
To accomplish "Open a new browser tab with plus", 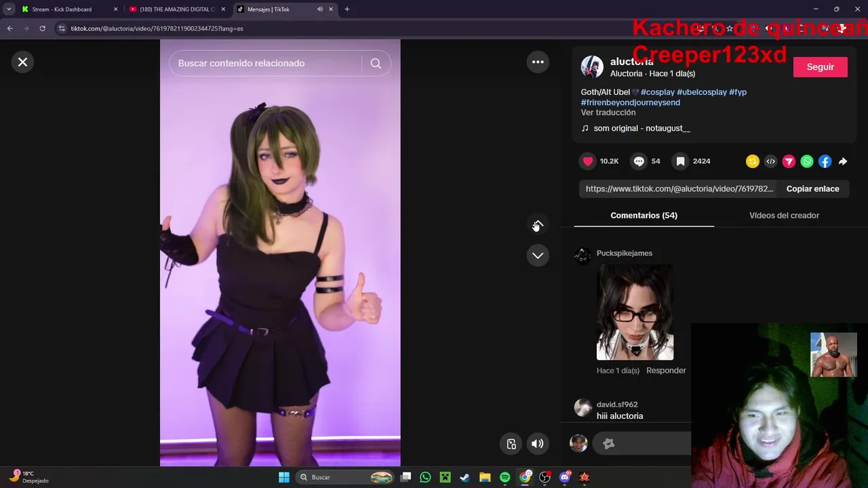I will pyautogui.click(x=347, y=9).
